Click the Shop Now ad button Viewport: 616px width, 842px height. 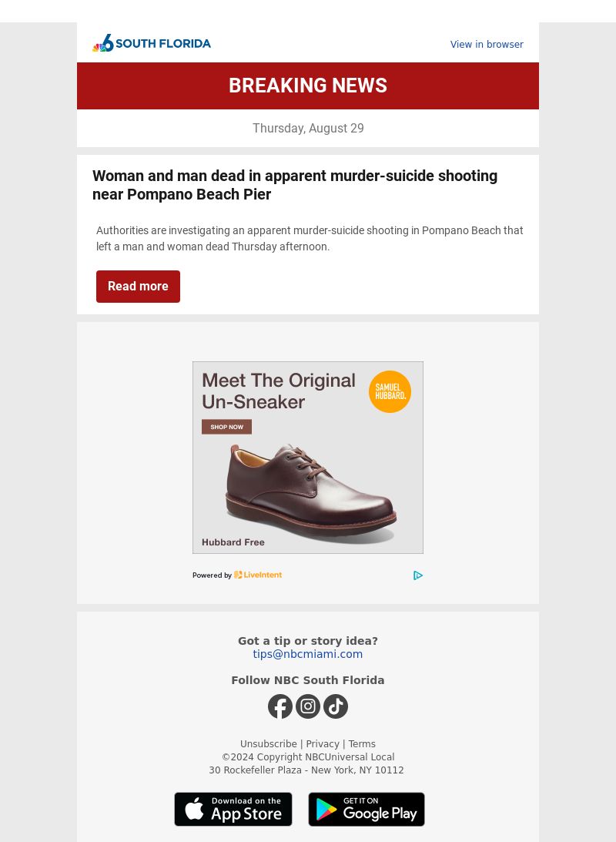[226, 427]
